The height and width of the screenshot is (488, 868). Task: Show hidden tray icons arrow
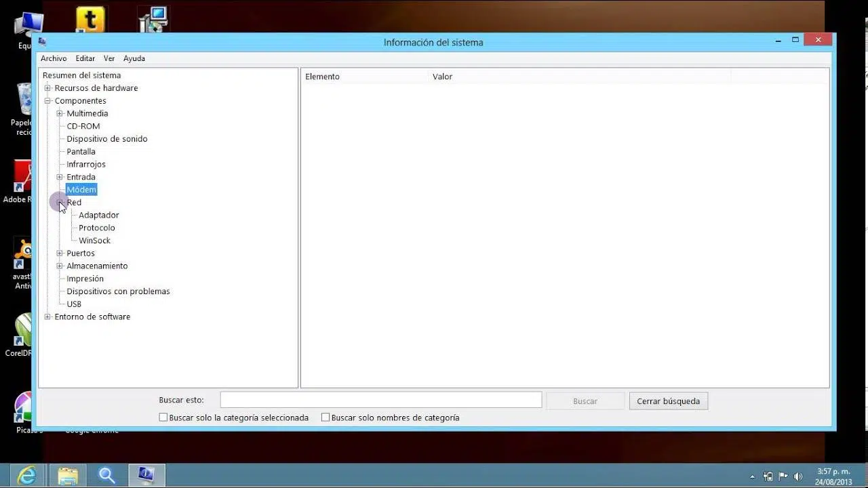[x=752, y=476]
